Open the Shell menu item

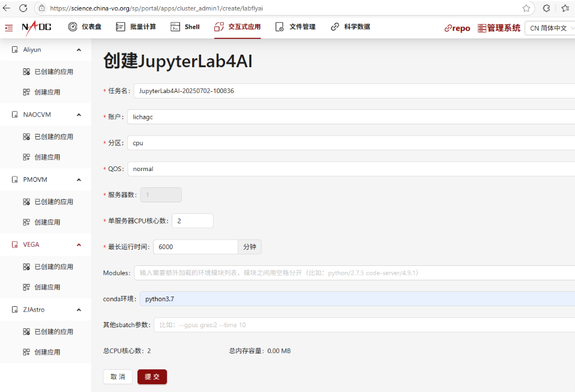click(185, 27)
